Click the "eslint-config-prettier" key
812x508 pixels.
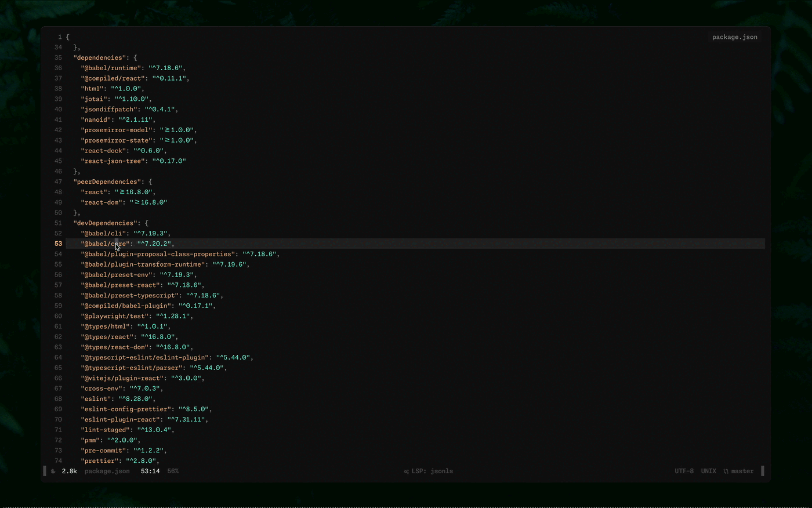click(x=126, y=409)
